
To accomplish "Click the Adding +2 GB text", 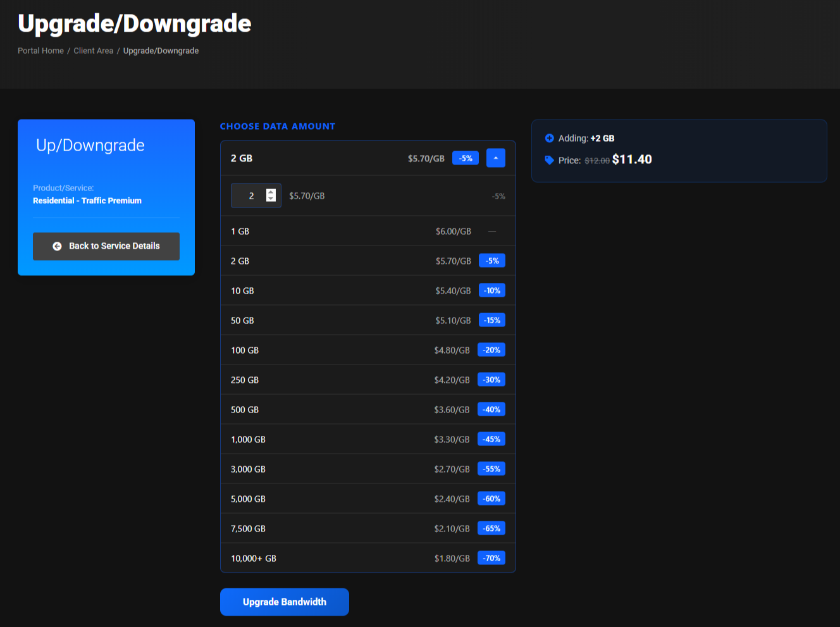I will point(586,138).
